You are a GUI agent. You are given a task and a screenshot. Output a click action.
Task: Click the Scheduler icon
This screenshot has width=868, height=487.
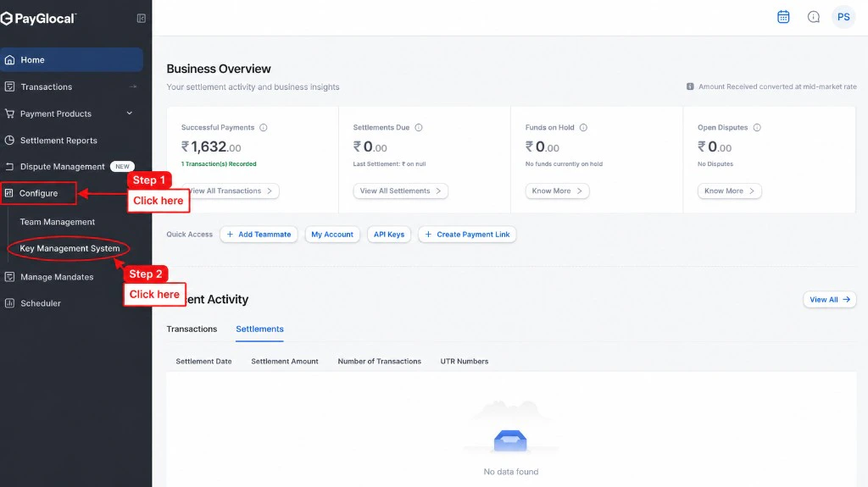(x=9, y=302)
